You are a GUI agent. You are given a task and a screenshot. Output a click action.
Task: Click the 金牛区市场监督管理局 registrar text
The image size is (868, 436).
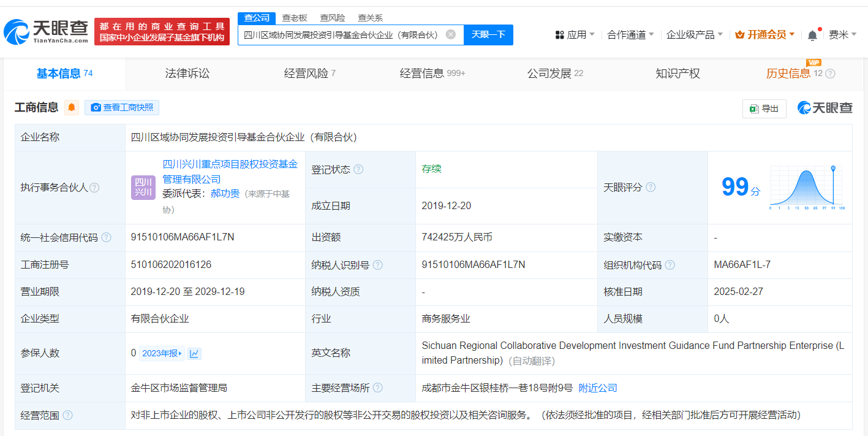(x=179, y=388)
